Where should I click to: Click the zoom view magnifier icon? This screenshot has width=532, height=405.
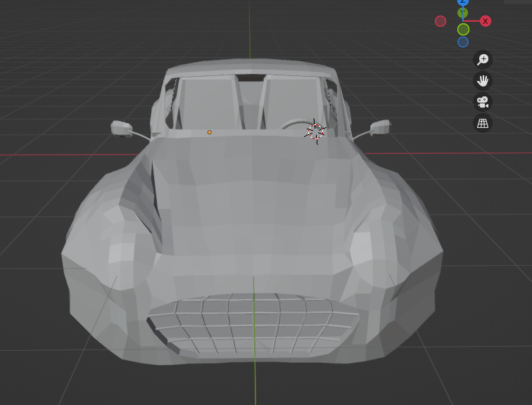tap(483, 60)
